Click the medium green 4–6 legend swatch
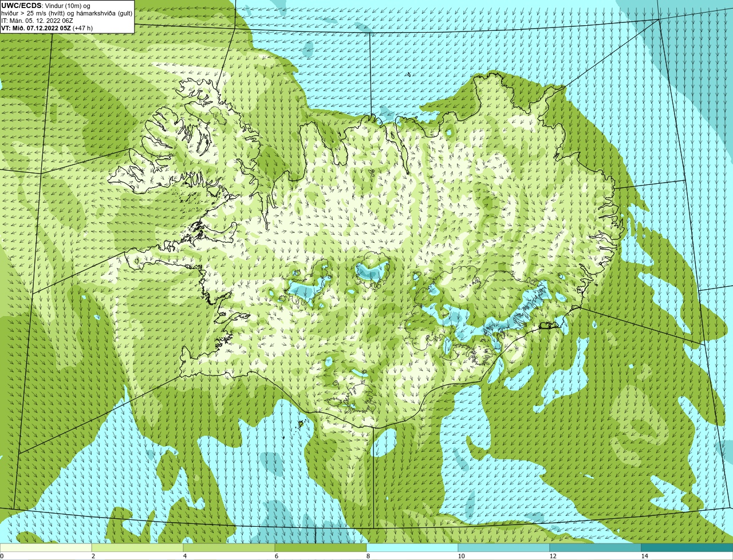The width and height of the screenshot is (733, 560). [229, 547]
